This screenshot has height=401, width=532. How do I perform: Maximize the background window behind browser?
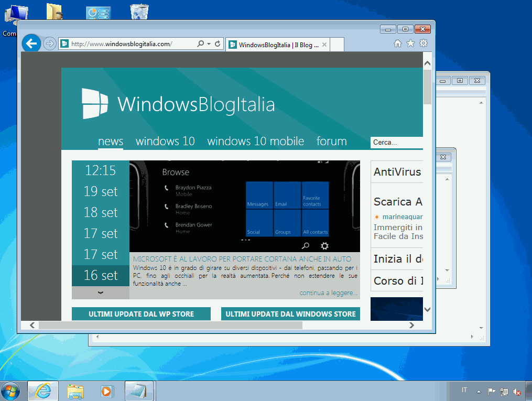460,80
